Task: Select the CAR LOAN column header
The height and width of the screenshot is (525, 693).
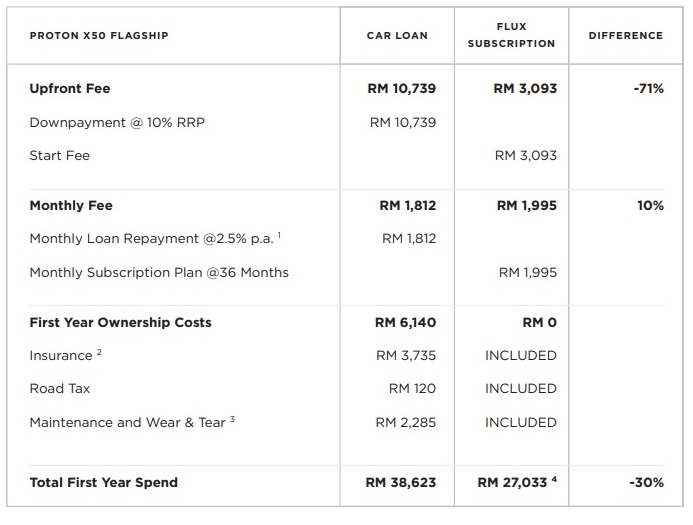Action: [x=397, y=36]
